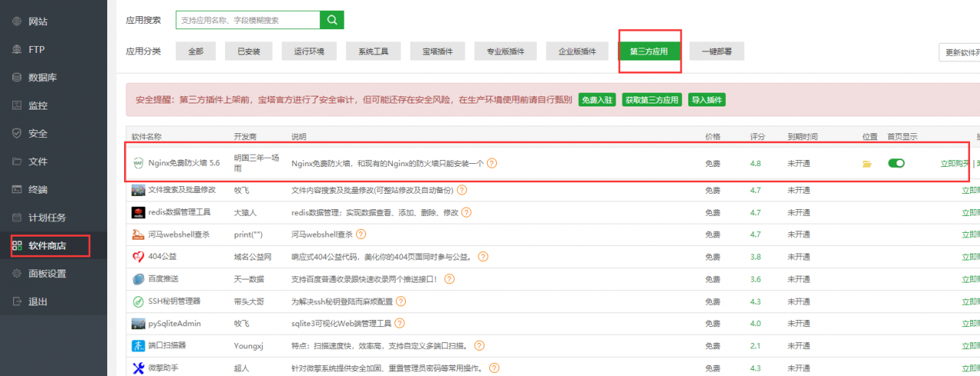Click the help icon beside Nginx免费防火墙 description

click(492, 163)
